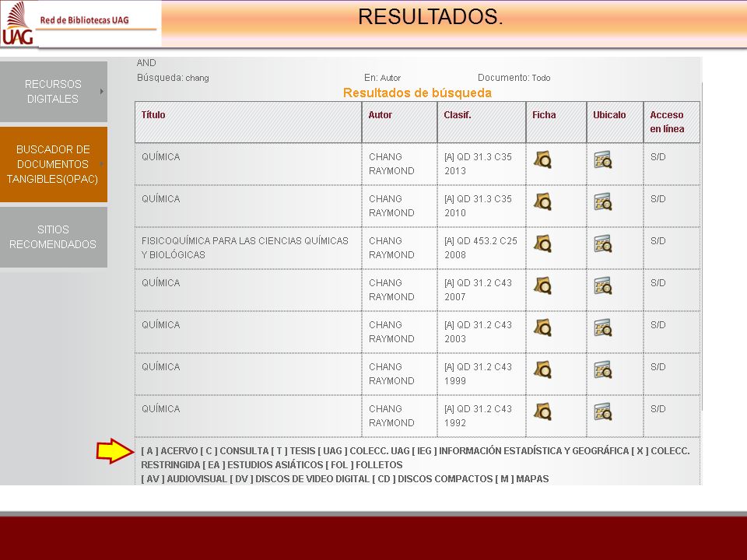Click Ubícalo icon for Química 2003 edition
This screenshot has width=747, height=560.
[x=603, y=327]
